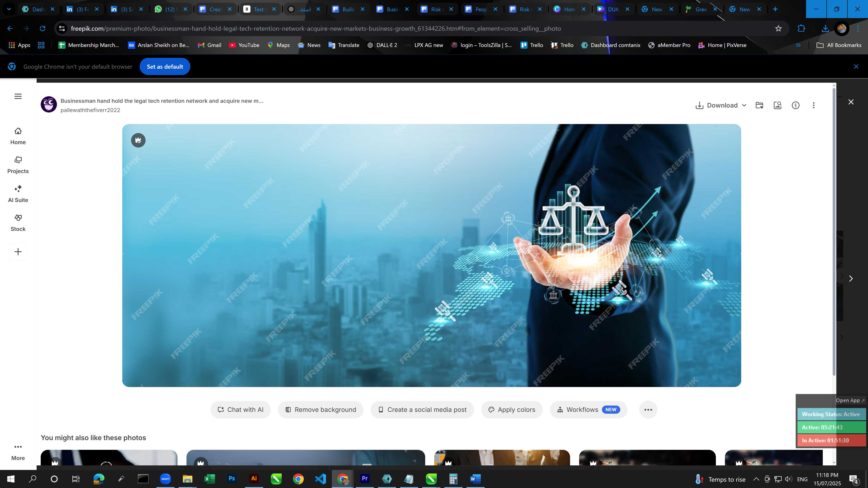This screenshot has height=488, width=868.
Task: Bookmark this page with star icon
Action: tap(778, 29)
